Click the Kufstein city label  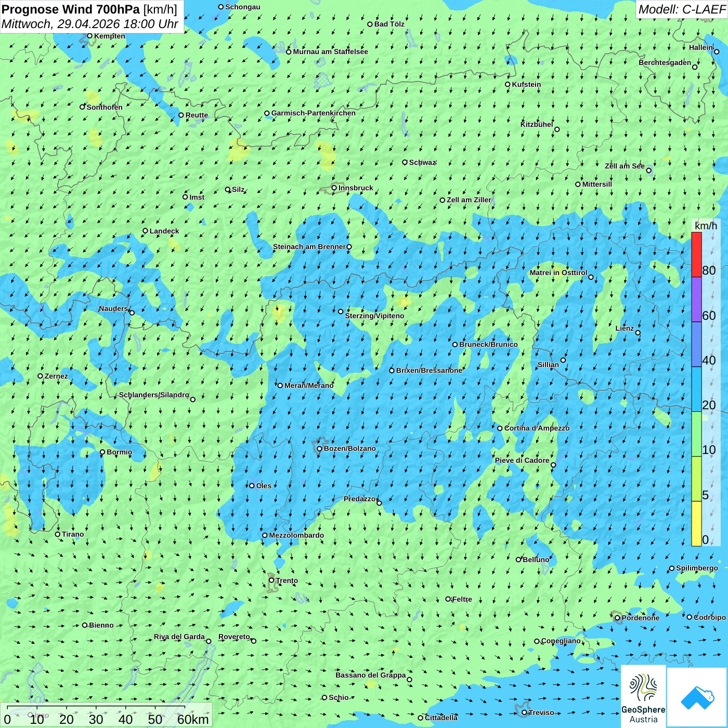pos(526,84)
